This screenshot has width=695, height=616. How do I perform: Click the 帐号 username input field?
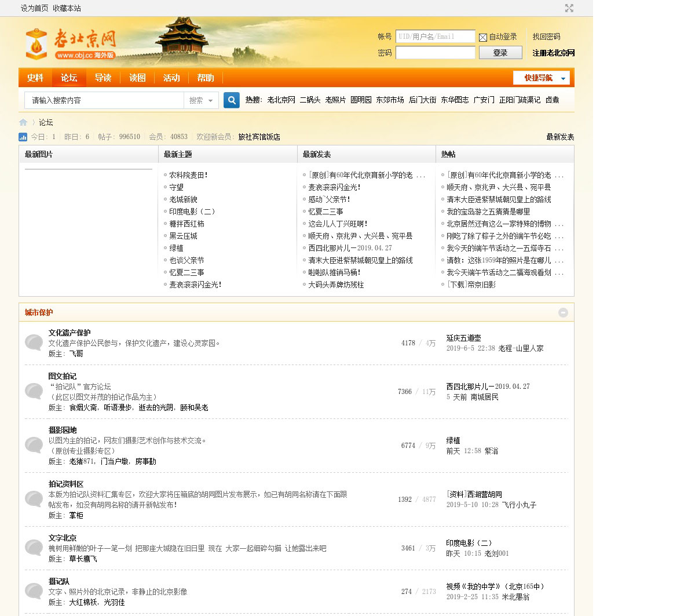tap(435, 37)
